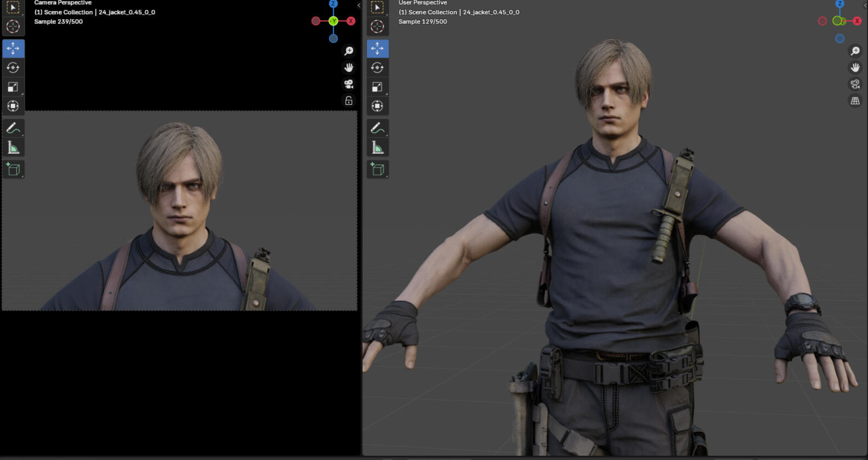The height and width of the screenshot is (460, 868).
Task: Select the Annotate tool in right viewport
Action: tap(377, 128)
